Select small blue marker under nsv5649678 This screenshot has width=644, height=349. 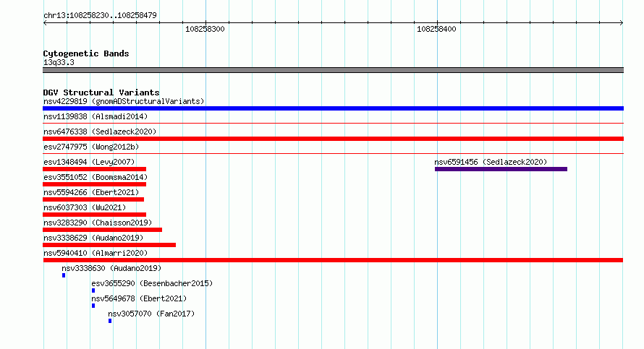pyautogui.click(x=93, y=306)
